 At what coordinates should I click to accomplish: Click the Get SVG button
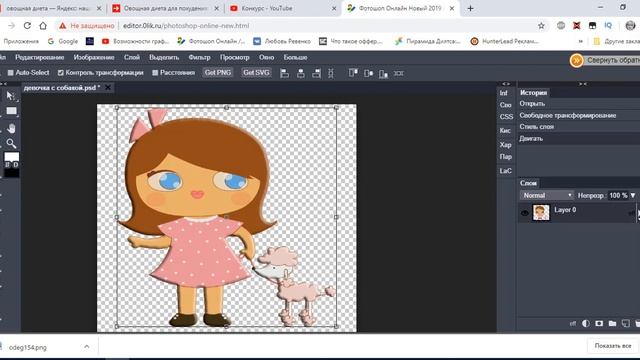[256, 73]
